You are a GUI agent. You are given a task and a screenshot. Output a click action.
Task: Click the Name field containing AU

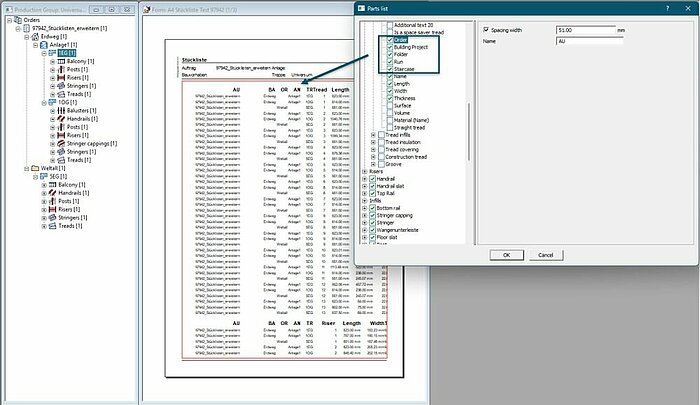point(589,41)
